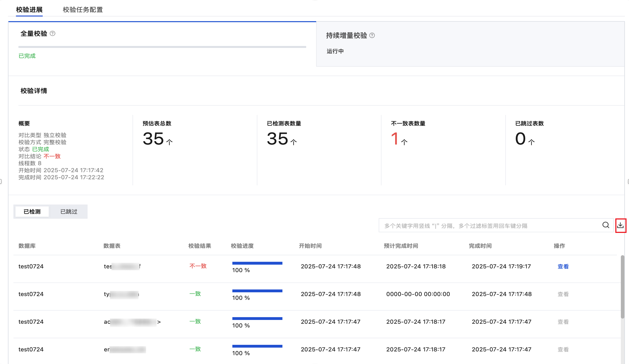Image resolution: width=629 pixels, height=364 pixels.
Task: Click 查看 link for inconsistent table row
Action: click(563, 266)
